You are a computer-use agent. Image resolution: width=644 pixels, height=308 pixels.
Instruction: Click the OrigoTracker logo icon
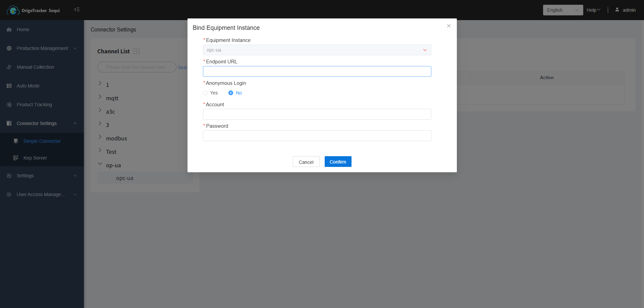[x=13, y=10]
